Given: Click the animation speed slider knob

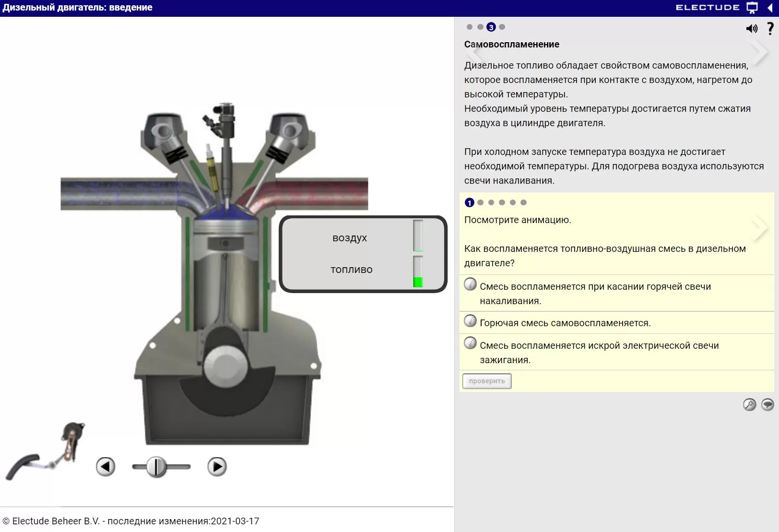Looking at the screenshot, I should click(x=156, y=466).
